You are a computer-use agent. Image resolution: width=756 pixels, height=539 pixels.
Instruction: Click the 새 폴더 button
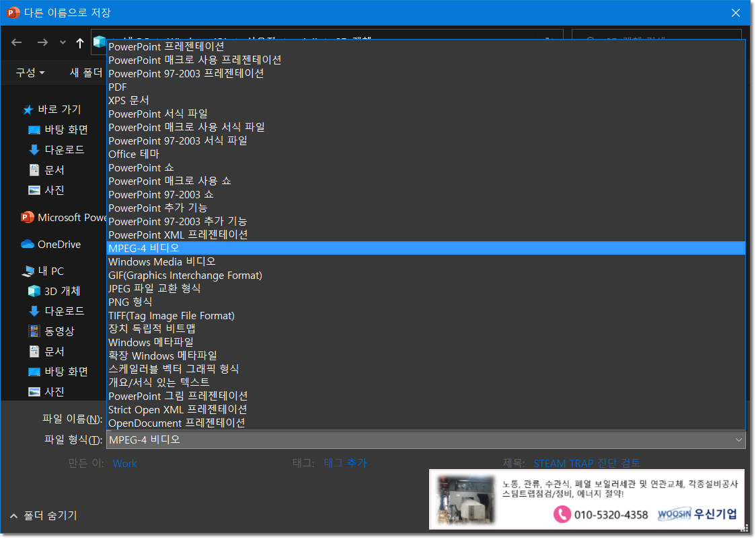point(86,73)
